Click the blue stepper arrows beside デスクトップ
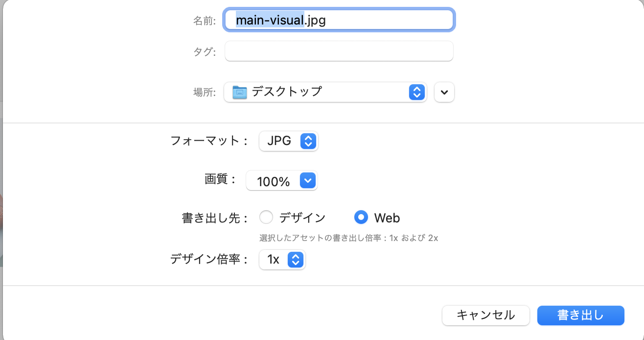 click(x=416, y=92)
